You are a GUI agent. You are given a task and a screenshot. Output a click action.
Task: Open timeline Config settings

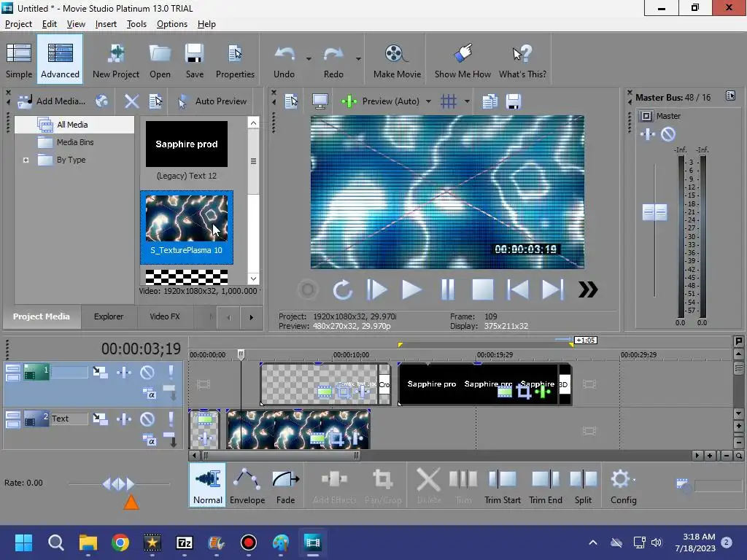(x=622, y=485)
